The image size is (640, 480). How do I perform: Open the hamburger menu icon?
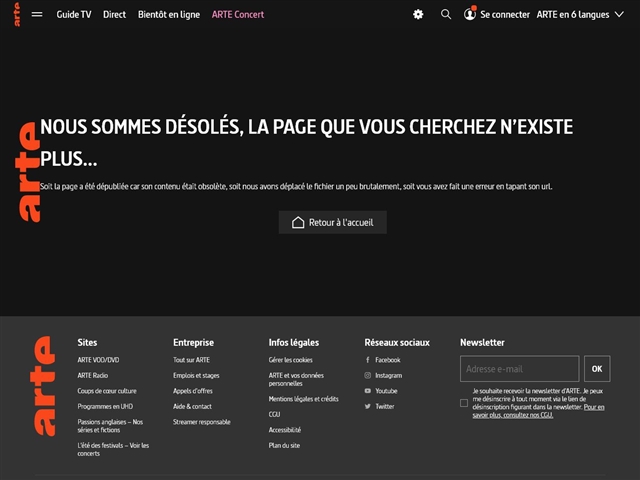pos(37,15)
